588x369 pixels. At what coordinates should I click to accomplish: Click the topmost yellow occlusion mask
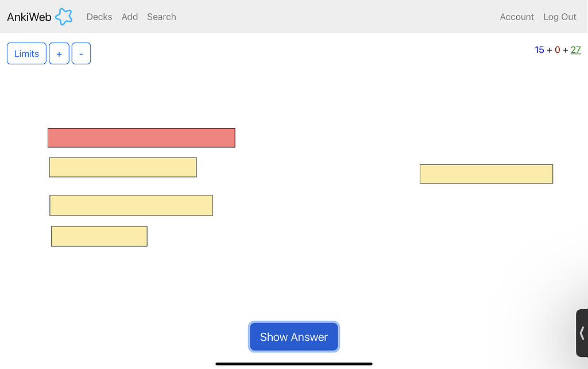point(123,167)
